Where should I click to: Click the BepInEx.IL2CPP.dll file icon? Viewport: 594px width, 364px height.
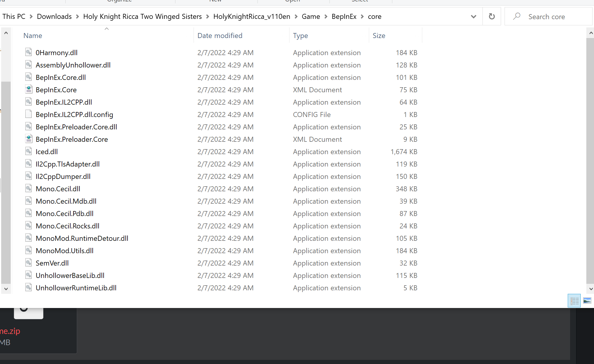tap(28, 102)
